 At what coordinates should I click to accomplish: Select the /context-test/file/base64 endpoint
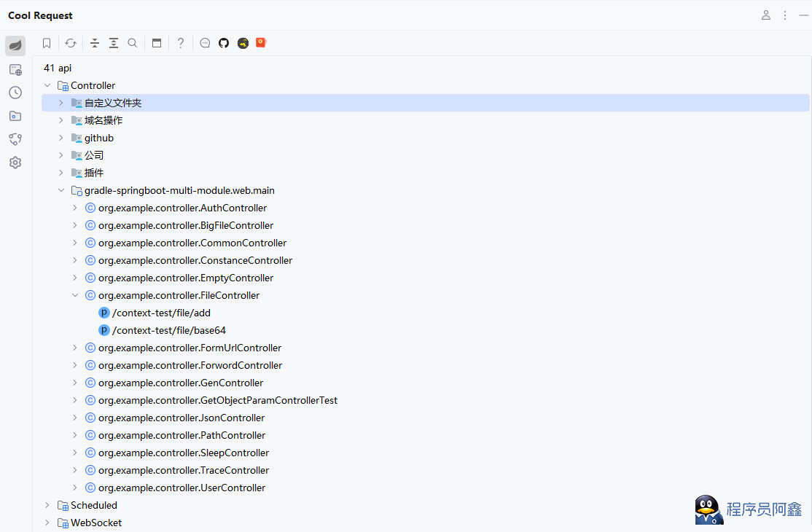169,330
